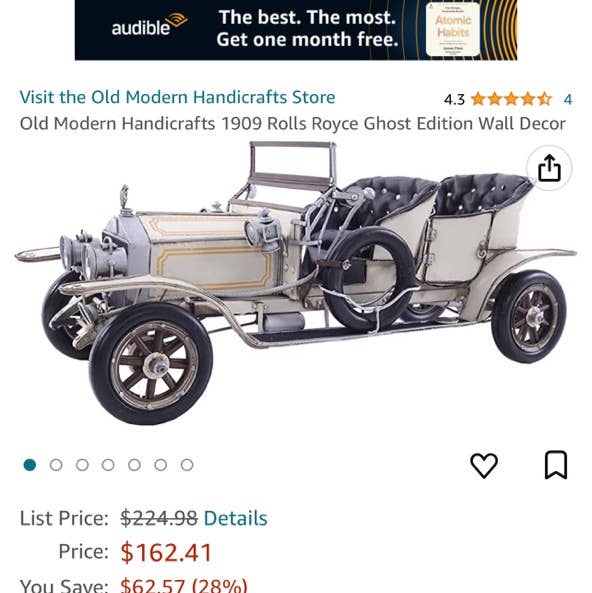This screenshot has height=593, width=592.
Task: Open the Audible logo in banner
Action: 149,25
